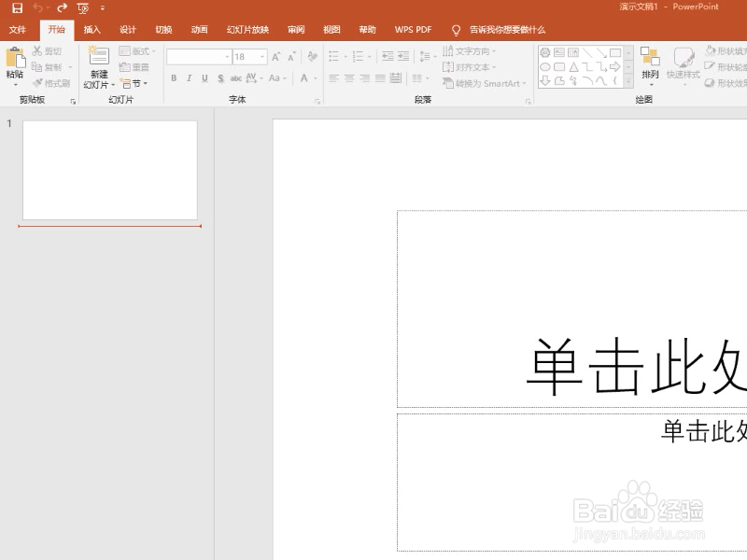The image size is (747, 560).
Task: Toggle align text right
Action: pos(364,78)
